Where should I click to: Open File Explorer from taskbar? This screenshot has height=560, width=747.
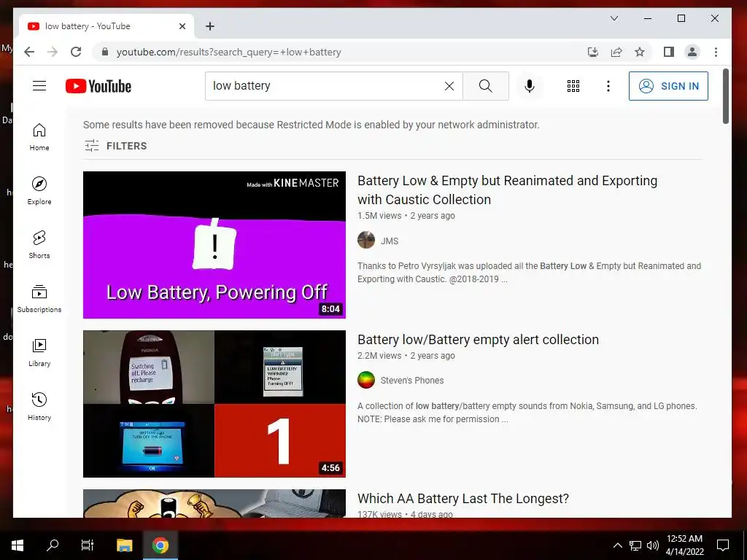(x=124, y=545)
